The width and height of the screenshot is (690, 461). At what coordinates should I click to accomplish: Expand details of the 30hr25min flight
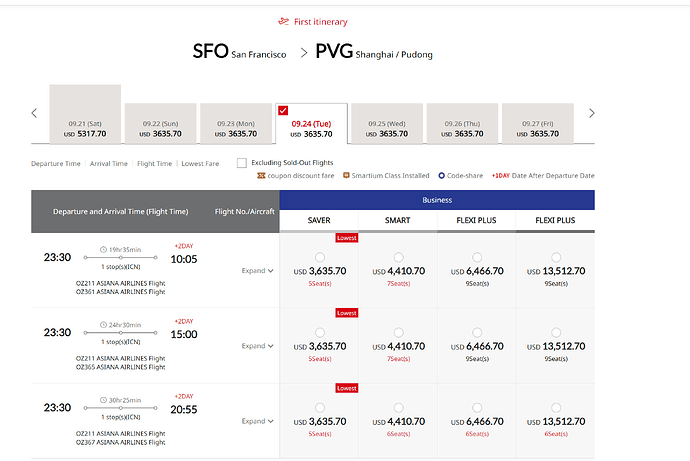257,421
